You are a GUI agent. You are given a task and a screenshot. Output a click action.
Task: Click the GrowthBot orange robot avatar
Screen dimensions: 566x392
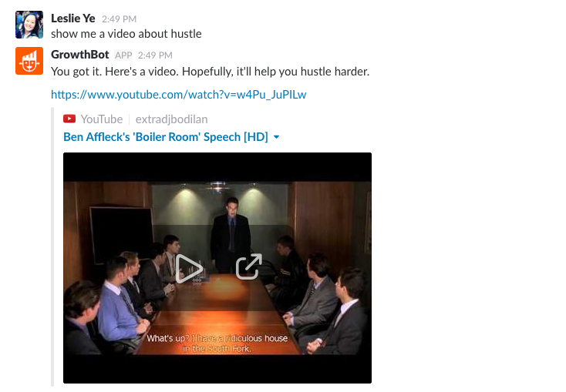(x=29, y=61)
